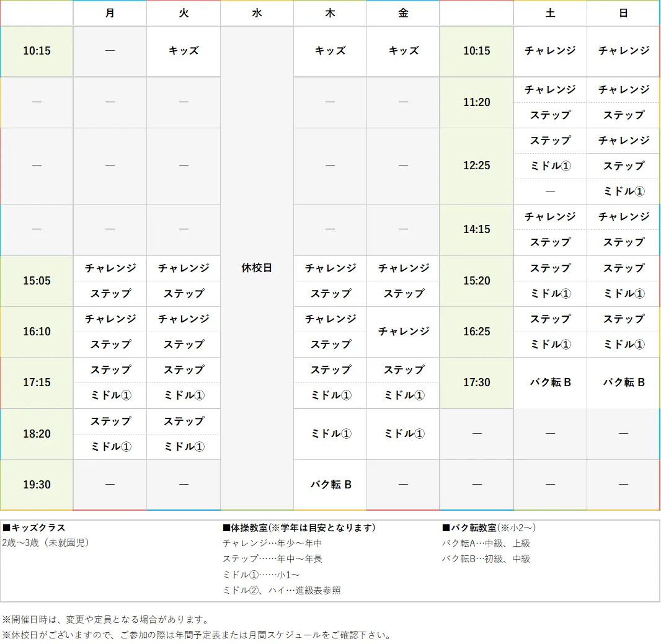The width and height of the screenshot is (661, 644).
Task: Click Thursday's 19:30 バク転B class
Action: (x=330, y=485)
